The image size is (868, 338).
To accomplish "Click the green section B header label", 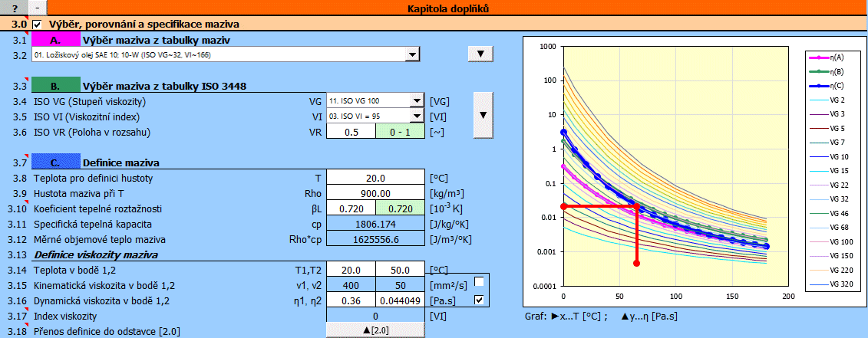I will 54,85.
